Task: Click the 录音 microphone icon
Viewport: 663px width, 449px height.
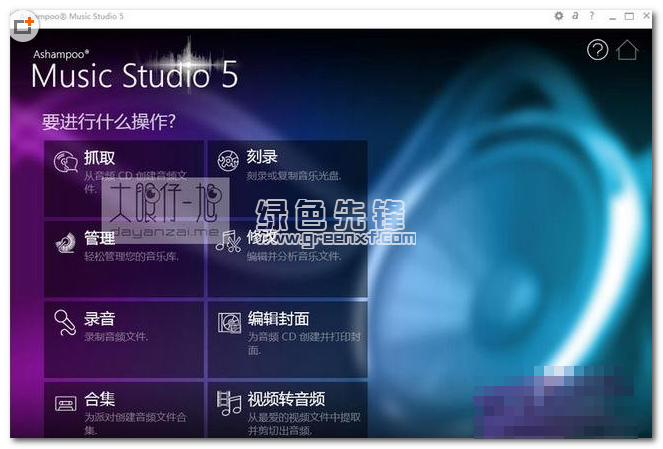Action: [65, 323]
